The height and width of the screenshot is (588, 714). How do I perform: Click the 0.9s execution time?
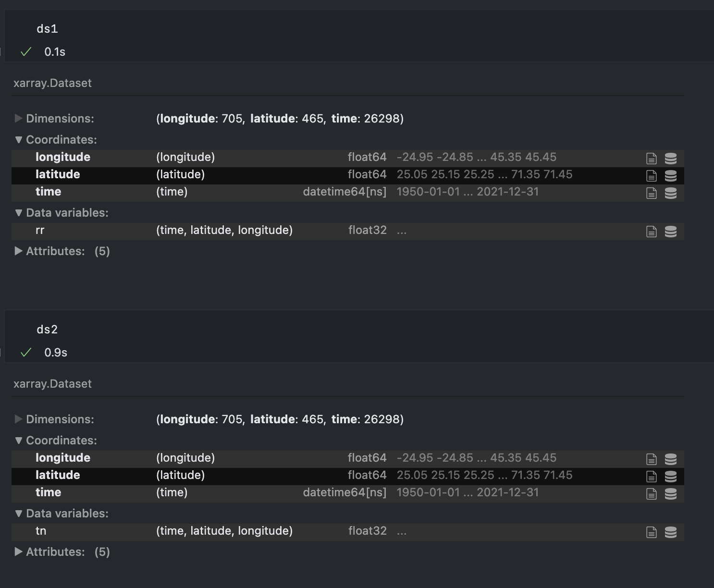point(56,353)
